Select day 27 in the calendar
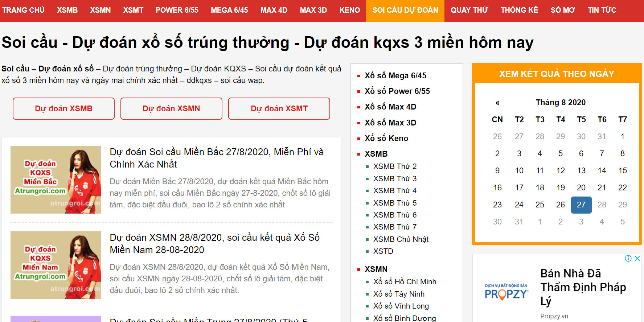 pos(581,205)
